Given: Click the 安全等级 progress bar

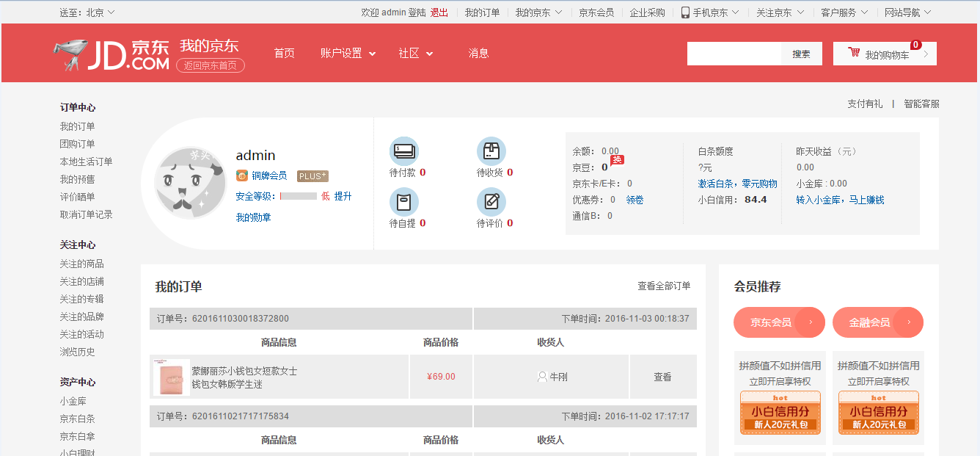Looking at the screenshot, I should pos(299,196).
